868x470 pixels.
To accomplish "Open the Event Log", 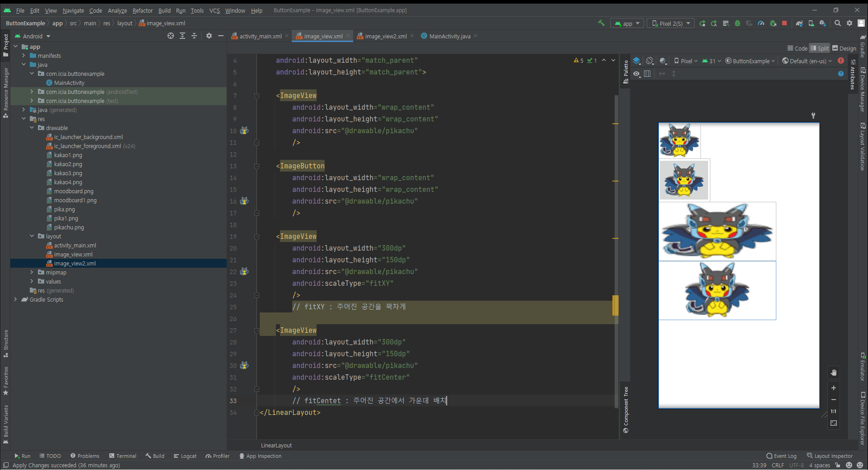I will (x=782, y=456).
